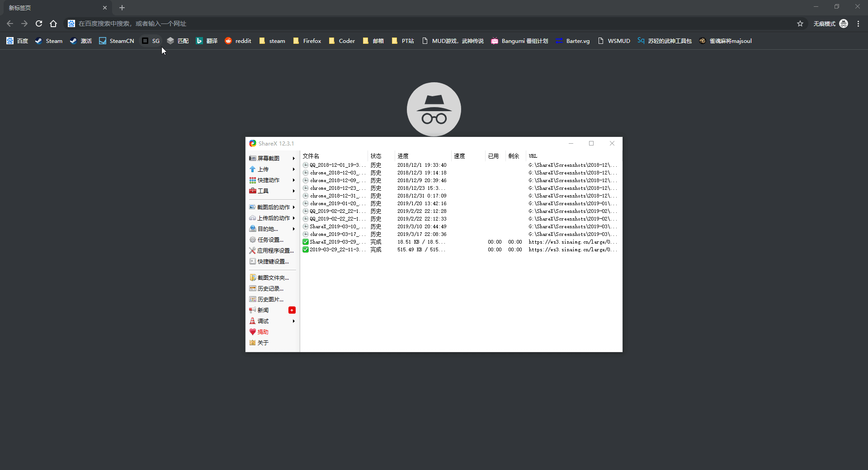The image size is (868, 470).
Task: Open 历史记录 history window
Action: click(x=270, y=289)
